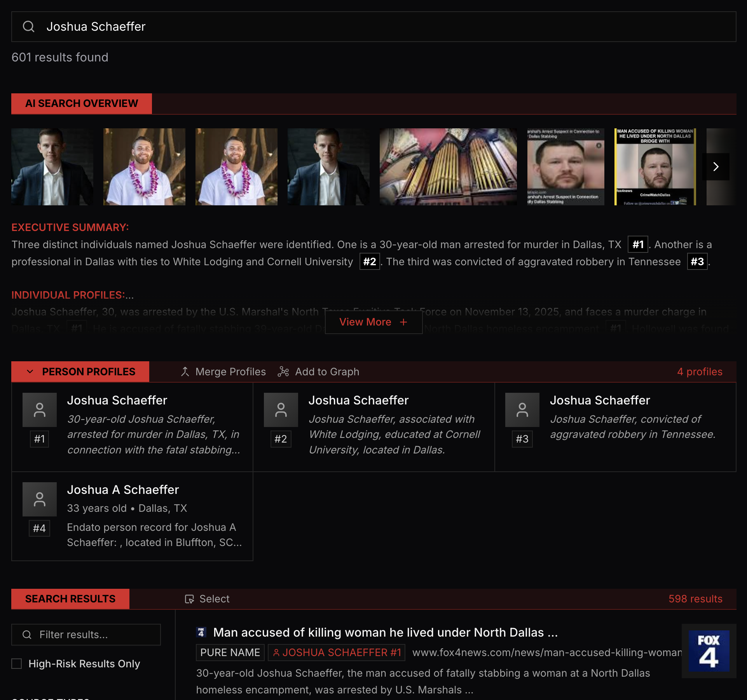This screenshot has width=747, height=700.
Task: Open the Fox 4 Dallas article title
Action: coord(385,632)
